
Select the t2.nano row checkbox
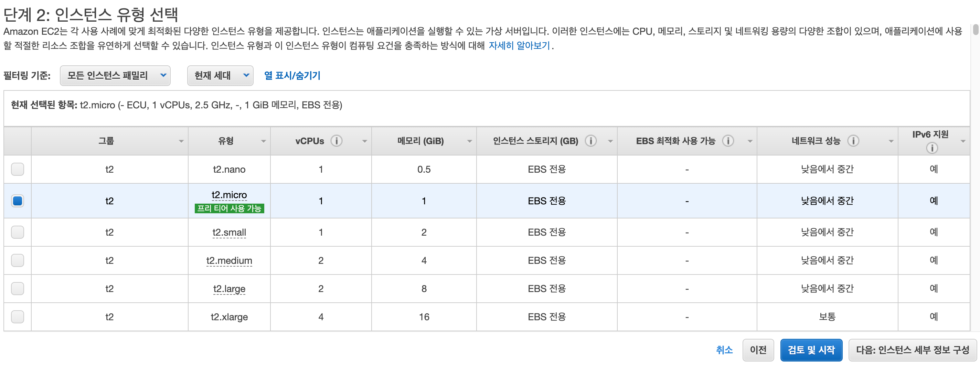click(x=18, y=169)
